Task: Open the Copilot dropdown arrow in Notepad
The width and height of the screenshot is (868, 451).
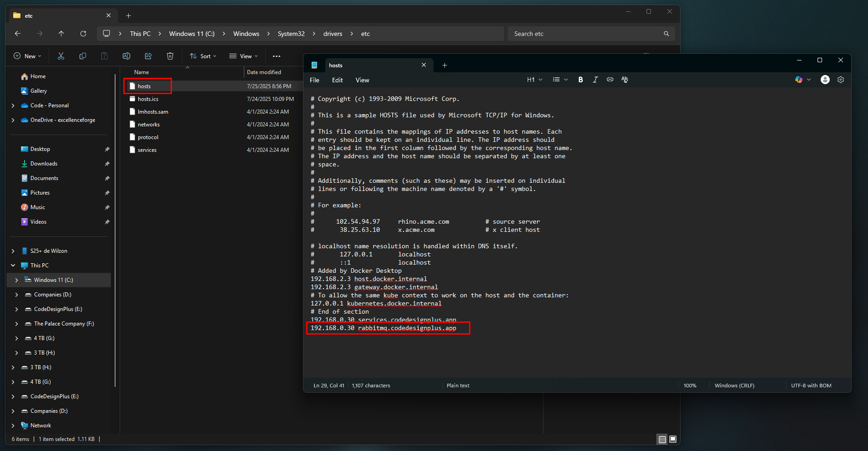Action: tap(809, 80)
